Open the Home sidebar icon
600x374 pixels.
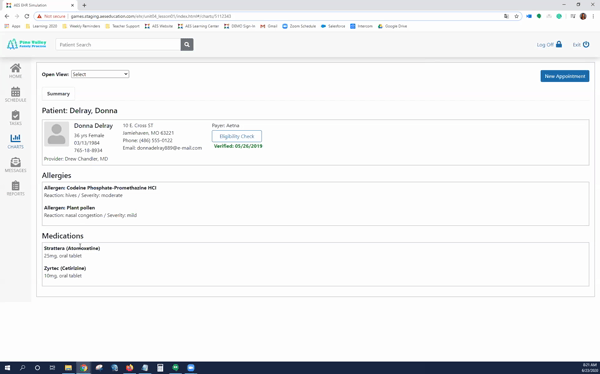[15, 68]
